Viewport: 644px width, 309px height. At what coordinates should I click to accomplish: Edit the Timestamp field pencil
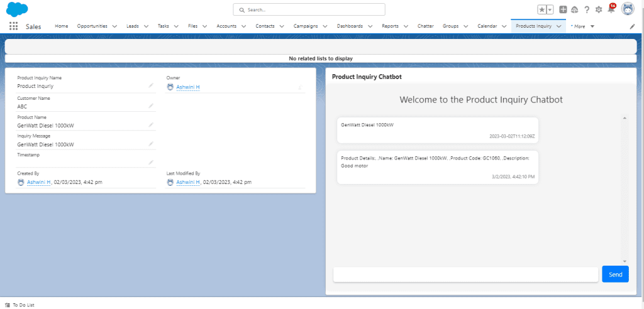click(151, 163)
